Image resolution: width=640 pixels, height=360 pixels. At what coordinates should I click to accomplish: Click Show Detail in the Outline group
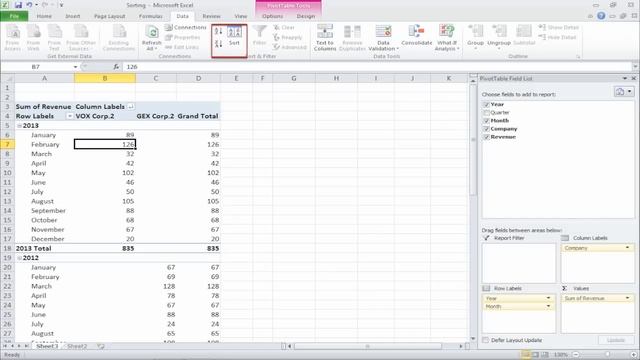coord(558,27)
